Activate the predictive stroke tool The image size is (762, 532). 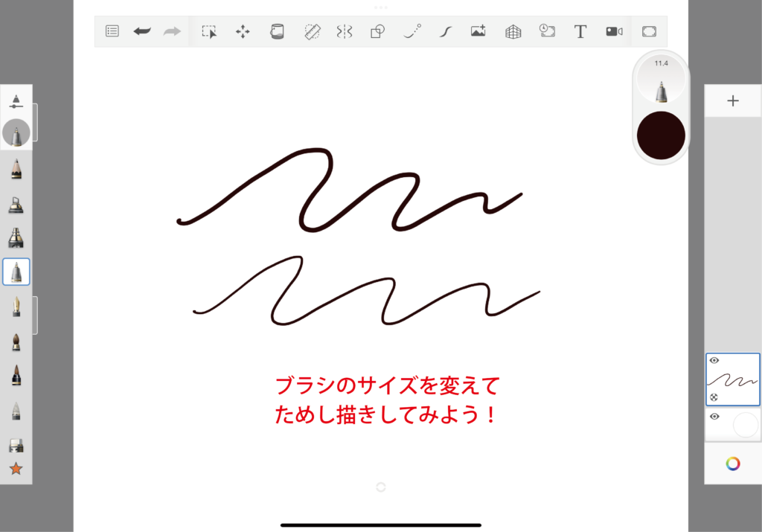(412, 31)
